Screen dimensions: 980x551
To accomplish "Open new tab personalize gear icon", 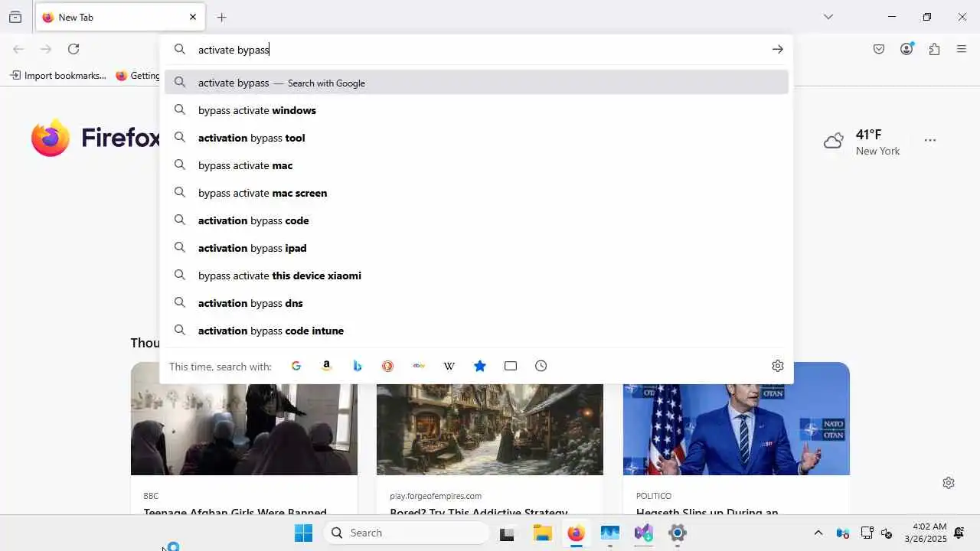I will pyautogui.click(x=949, y=483).
